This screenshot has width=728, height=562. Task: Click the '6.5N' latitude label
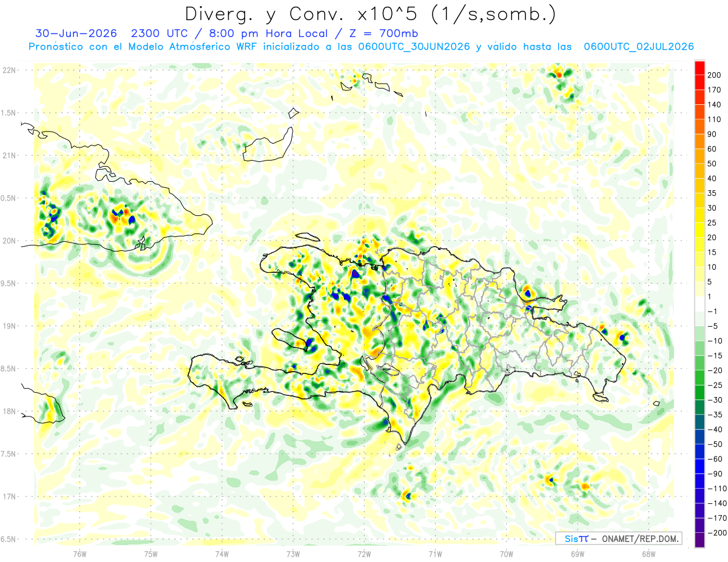[9, 539]
